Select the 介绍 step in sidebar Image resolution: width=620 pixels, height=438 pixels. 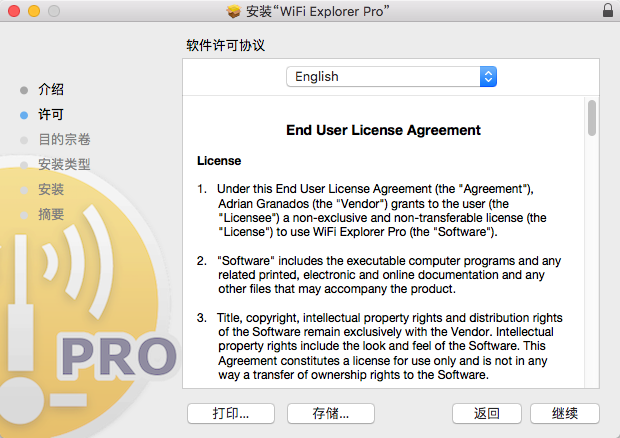[x=51, y=89]
